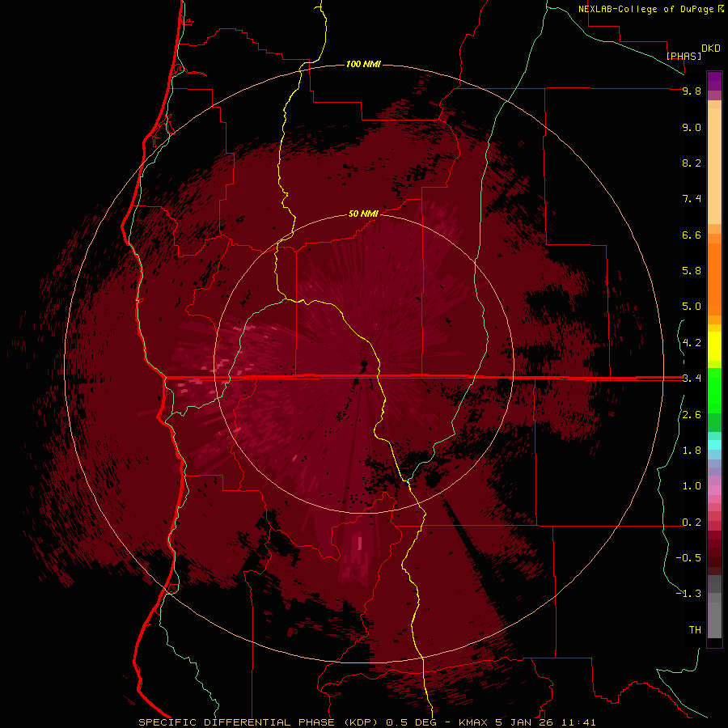This screenshot has height=728, width=728.
Task: Click the 3.4 legend value
Action: click(x=692, y=378)
